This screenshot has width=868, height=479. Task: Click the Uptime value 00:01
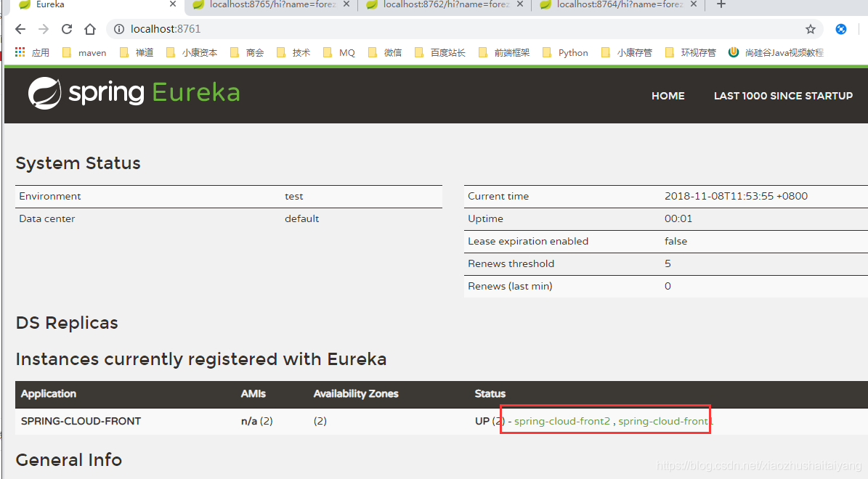pos(678,218)
